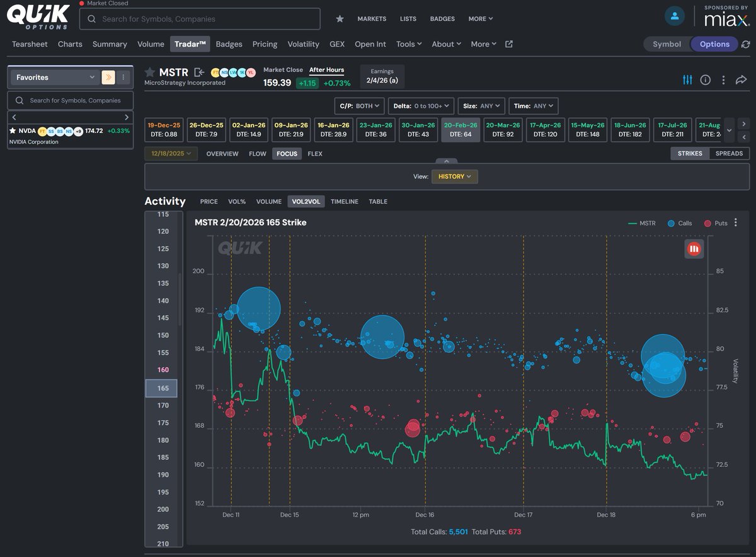Viewport: 756px width, 557px height.
Task: Toggle the Calls series in chart legend
Action: point(680,223)
